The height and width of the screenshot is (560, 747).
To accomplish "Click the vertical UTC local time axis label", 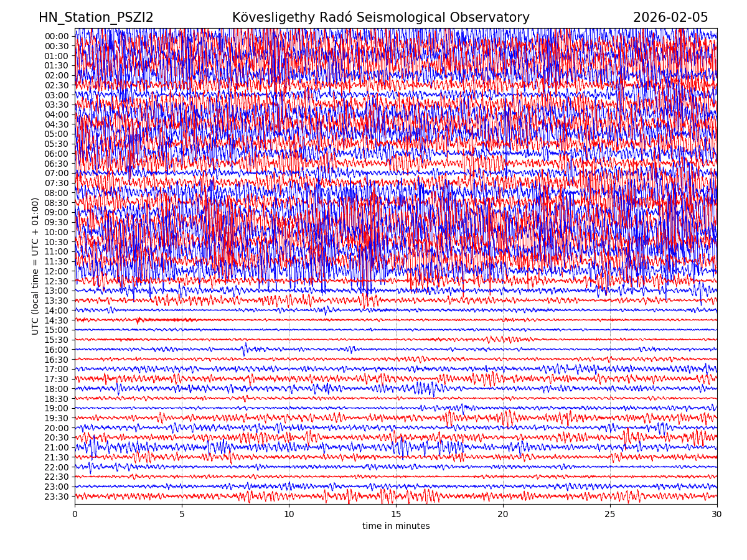I will (x=35, y=266).
